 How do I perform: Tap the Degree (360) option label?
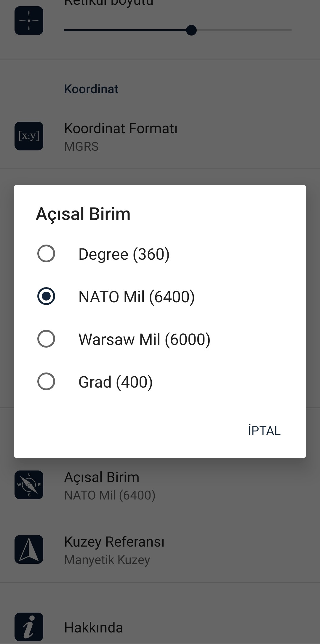click(x=124, y=254)
